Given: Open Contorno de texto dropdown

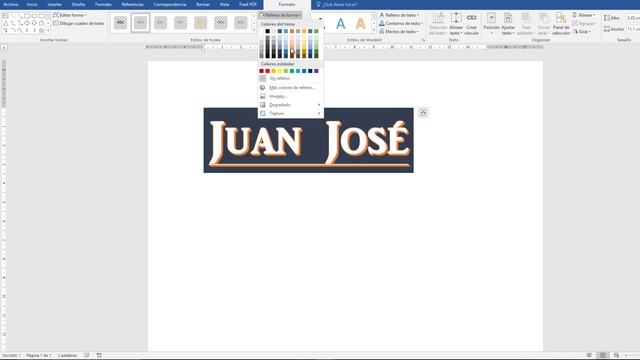Looking at the screenshot, I should pos(400,23).
